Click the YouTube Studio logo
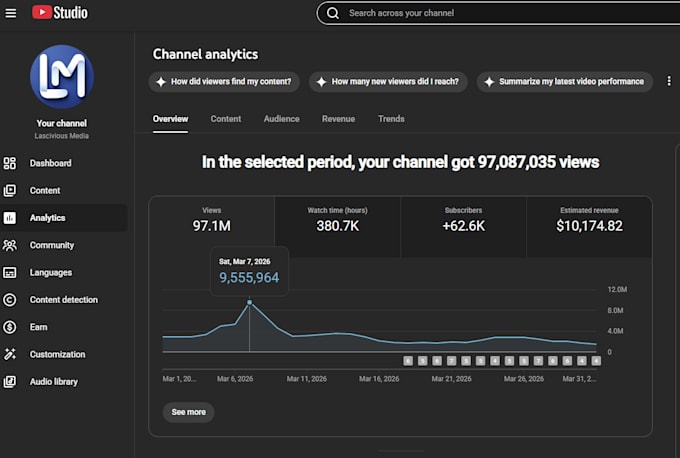This screenshot has width=680, height=458. pos(60,13)
